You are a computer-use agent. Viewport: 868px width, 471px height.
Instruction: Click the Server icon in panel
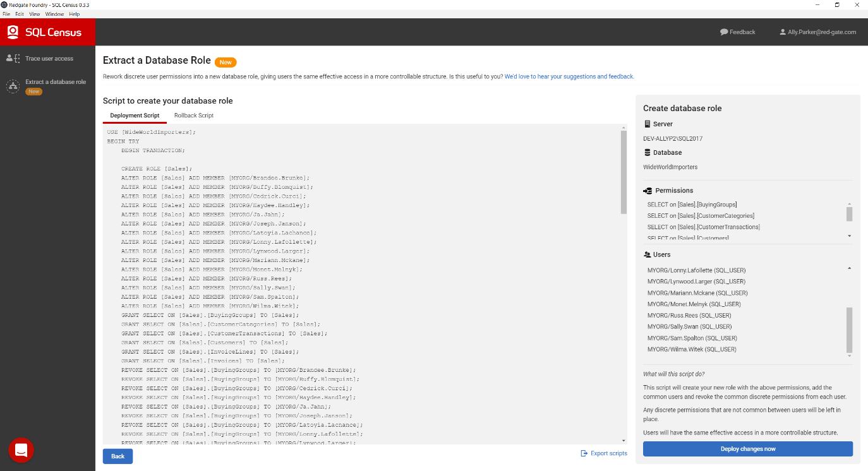point(647,124)
